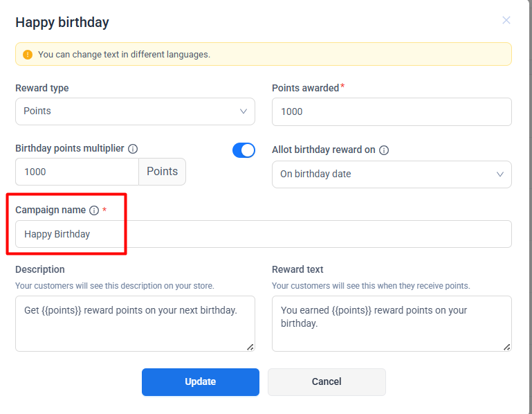Click the different languages notice text
This screenshot has height=414, width=532.
tap(124, 54)
